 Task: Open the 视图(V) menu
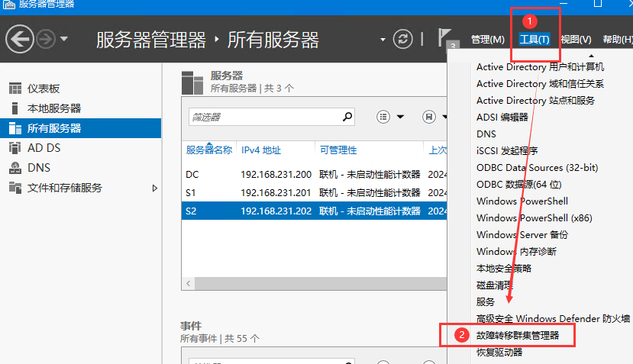point(576,40)
